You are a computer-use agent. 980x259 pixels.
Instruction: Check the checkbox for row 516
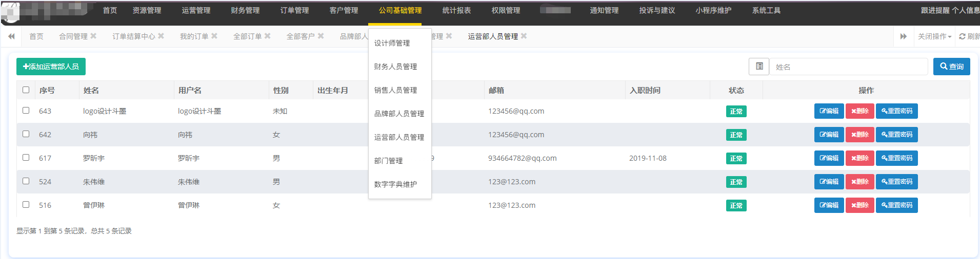pyautogui.click(x=26, y=205)
